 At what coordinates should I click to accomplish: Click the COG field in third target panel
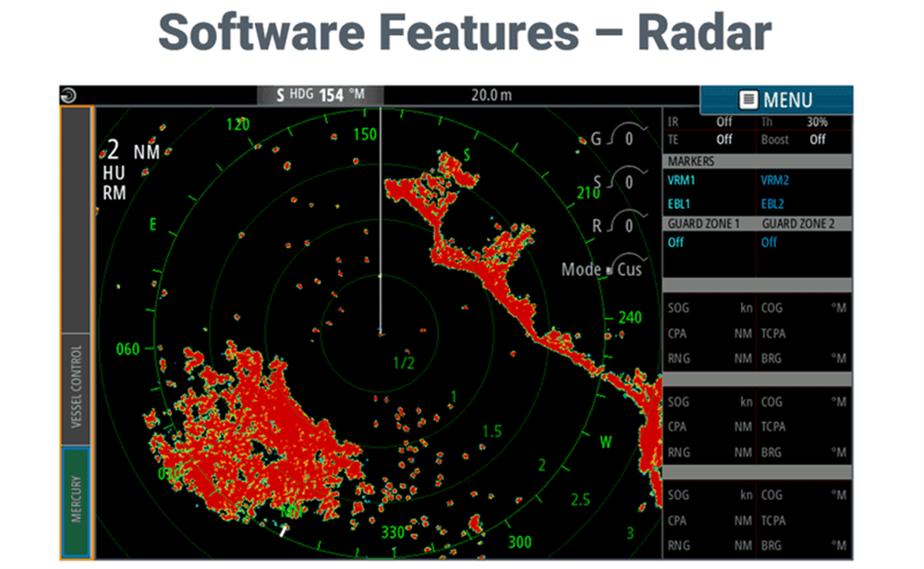(x=804, y=495)
